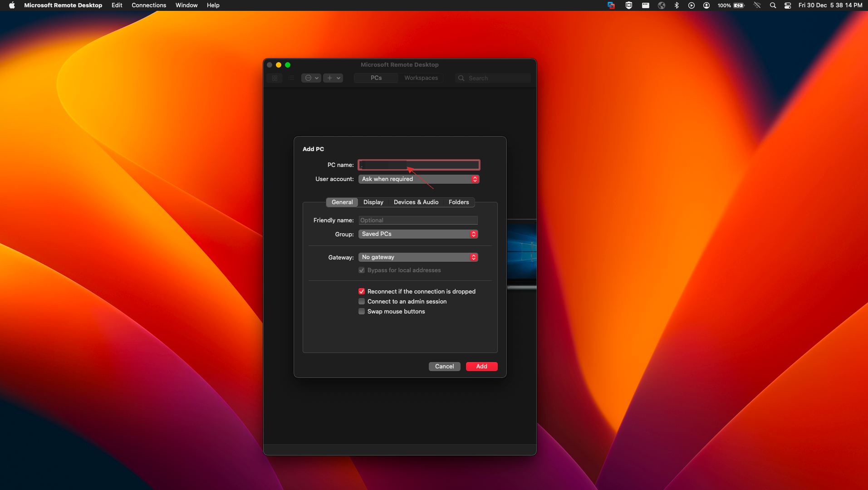
Task: Click the green zoom window button
Action: (288, 65)
